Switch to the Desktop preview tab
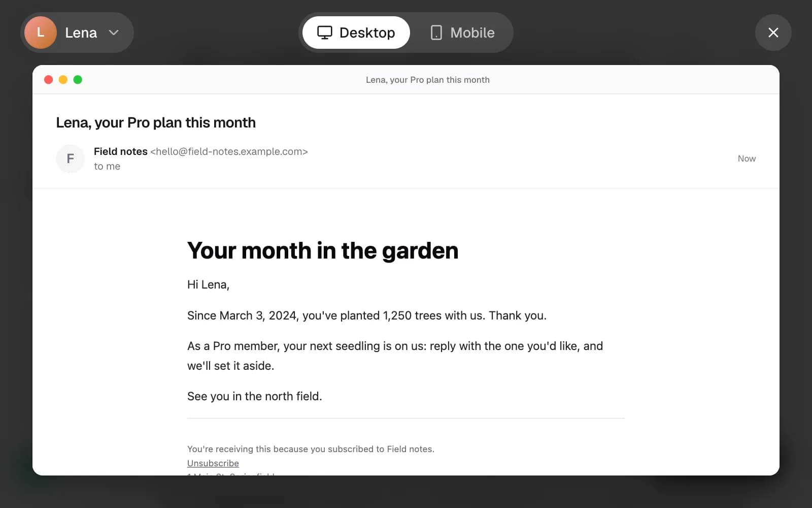 [x=356, y=33]
